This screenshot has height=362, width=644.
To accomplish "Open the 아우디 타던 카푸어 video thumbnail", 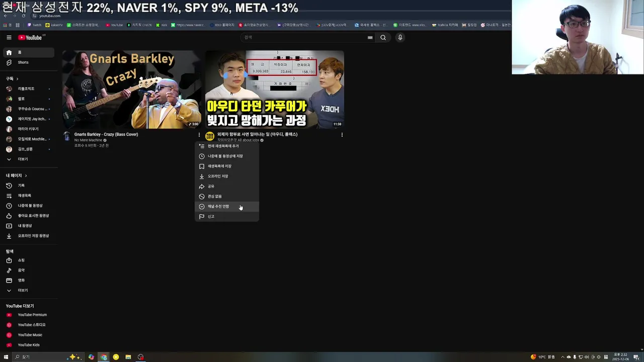I will pyautogui.click(x=275, y=89).
